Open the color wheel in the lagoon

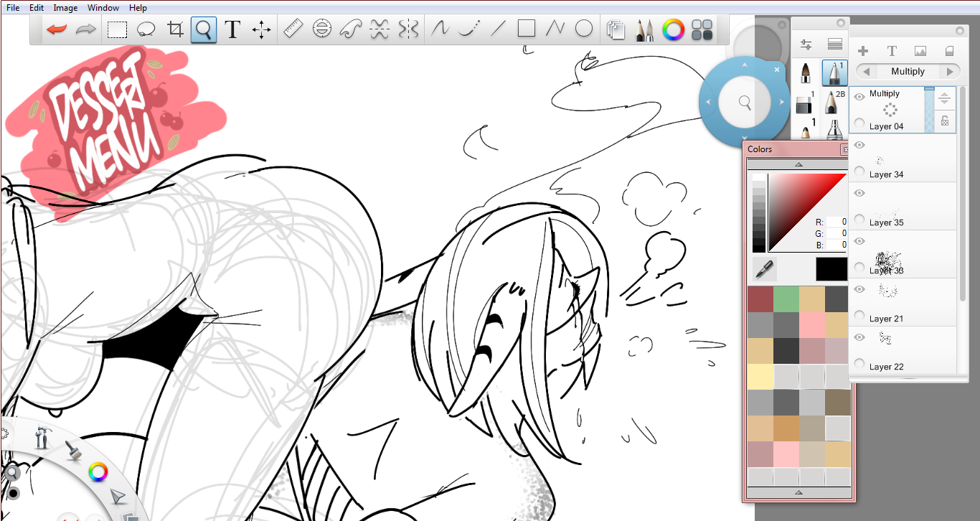(98, 472)
